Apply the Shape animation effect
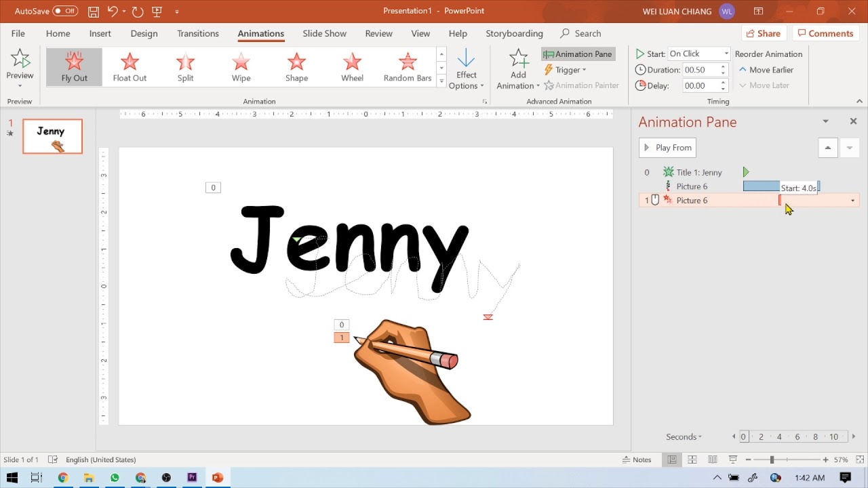 pyautogui.click(x=296, y=66)
